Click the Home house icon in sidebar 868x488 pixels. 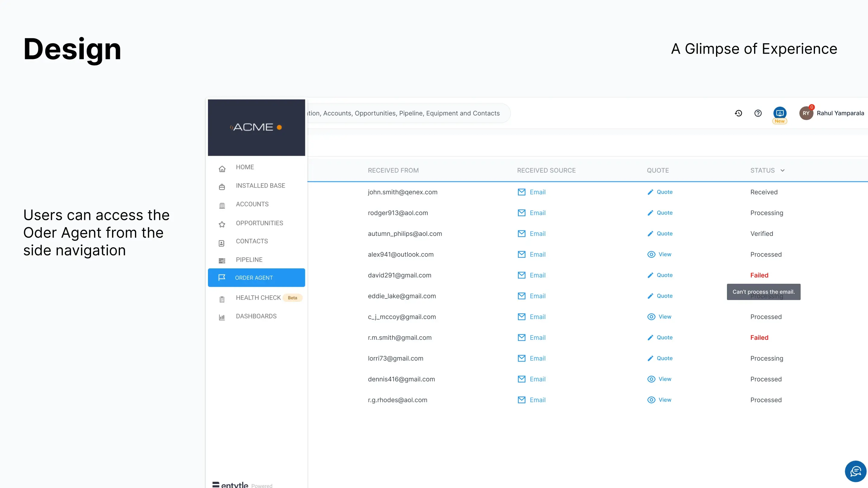[x=222, y=169]
